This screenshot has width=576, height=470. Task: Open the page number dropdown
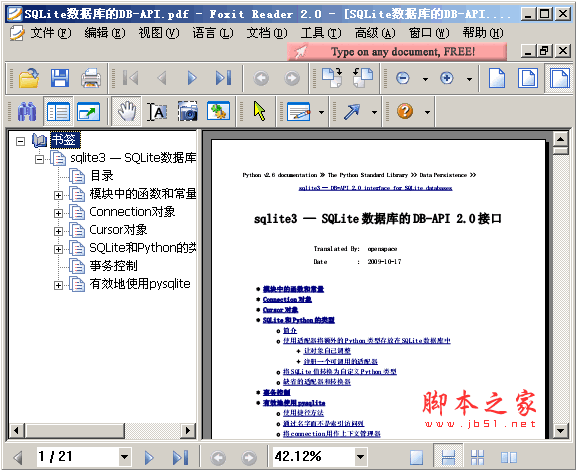click(125, 457)
